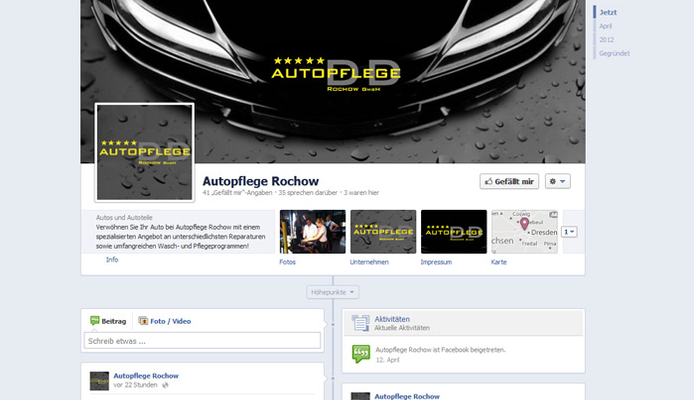Click the Autopflege Rochow ist Facebook beigetreten text
The height and width of the screenshot is (400, 694).
coord(440,350)
